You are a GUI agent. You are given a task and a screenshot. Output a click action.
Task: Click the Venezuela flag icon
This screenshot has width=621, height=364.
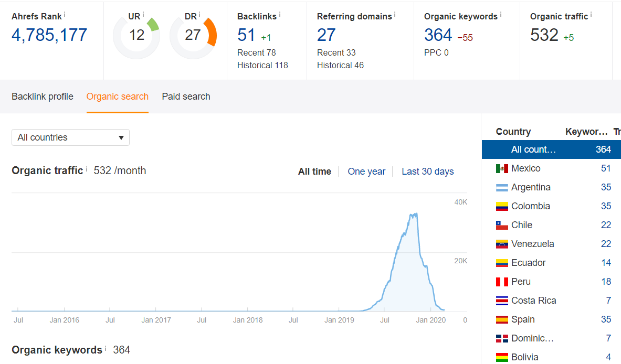click(x=502, y=244)
